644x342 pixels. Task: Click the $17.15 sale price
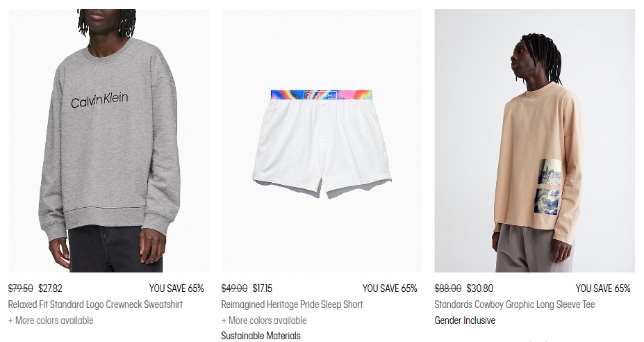coord(263,288)
